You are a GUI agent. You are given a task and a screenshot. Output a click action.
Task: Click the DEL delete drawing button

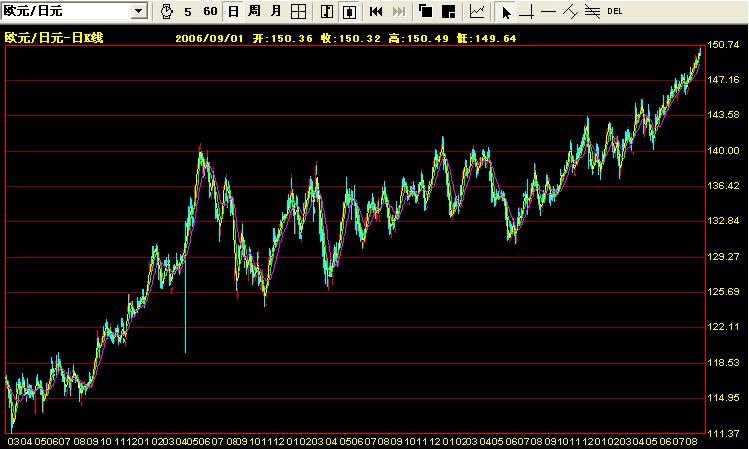click(615, 11)
